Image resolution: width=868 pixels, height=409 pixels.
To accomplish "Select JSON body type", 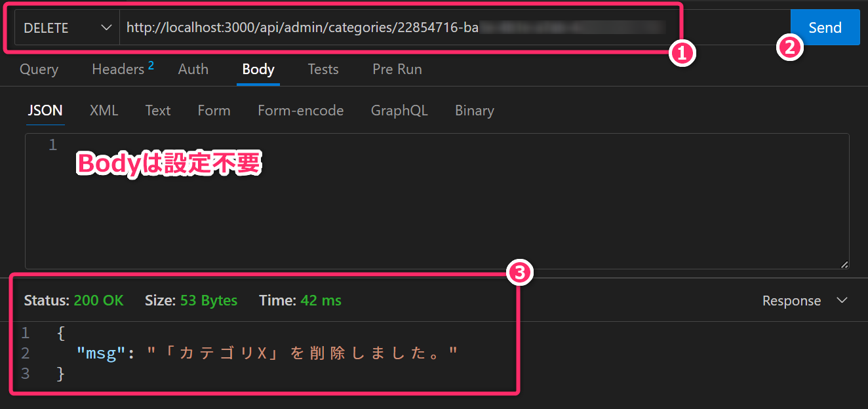I will pos(45,111).
